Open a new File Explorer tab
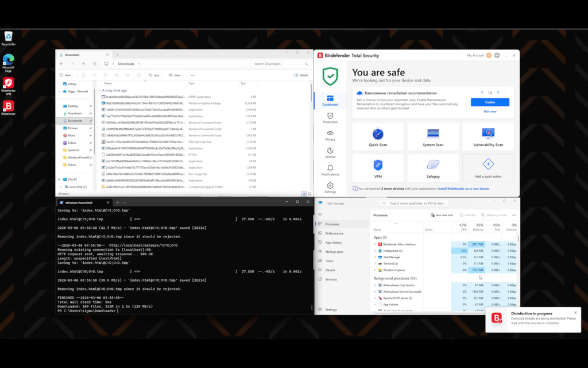588x368 pixels. coord(117,55)
